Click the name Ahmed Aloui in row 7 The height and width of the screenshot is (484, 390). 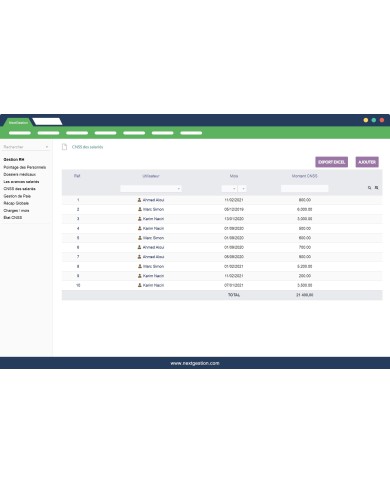153,257
